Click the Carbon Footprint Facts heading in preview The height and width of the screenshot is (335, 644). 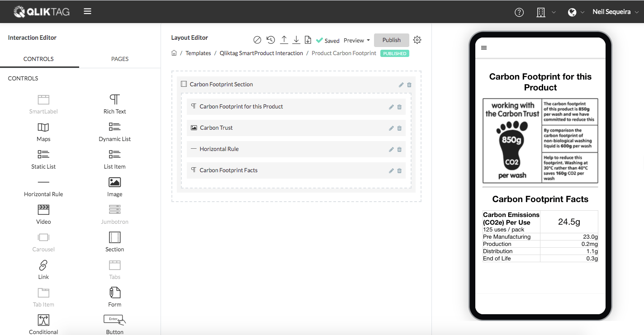tap(540, 199)
